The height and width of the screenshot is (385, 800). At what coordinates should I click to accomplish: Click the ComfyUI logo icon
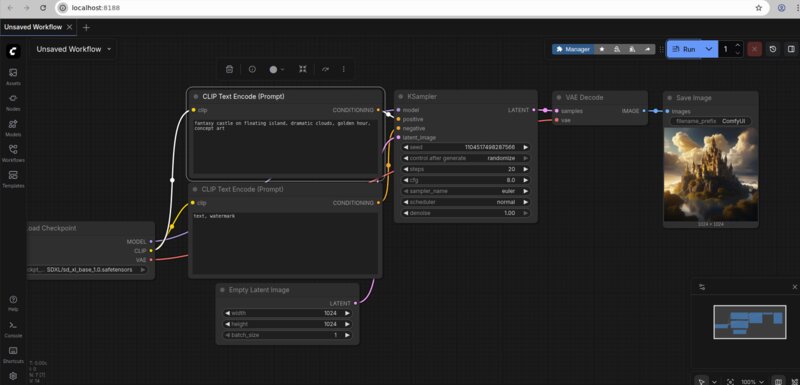pyautogui.click(x=13, y=51)
